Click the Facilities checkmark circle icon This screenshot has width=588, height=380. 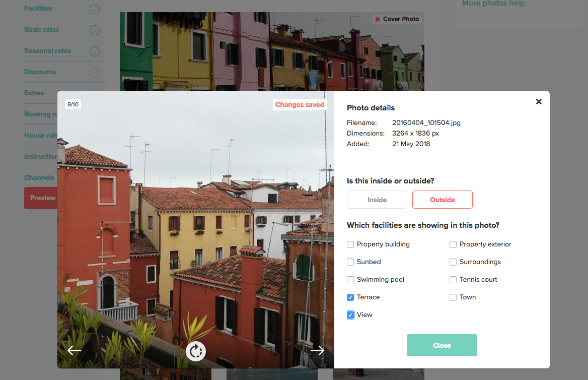95,9
